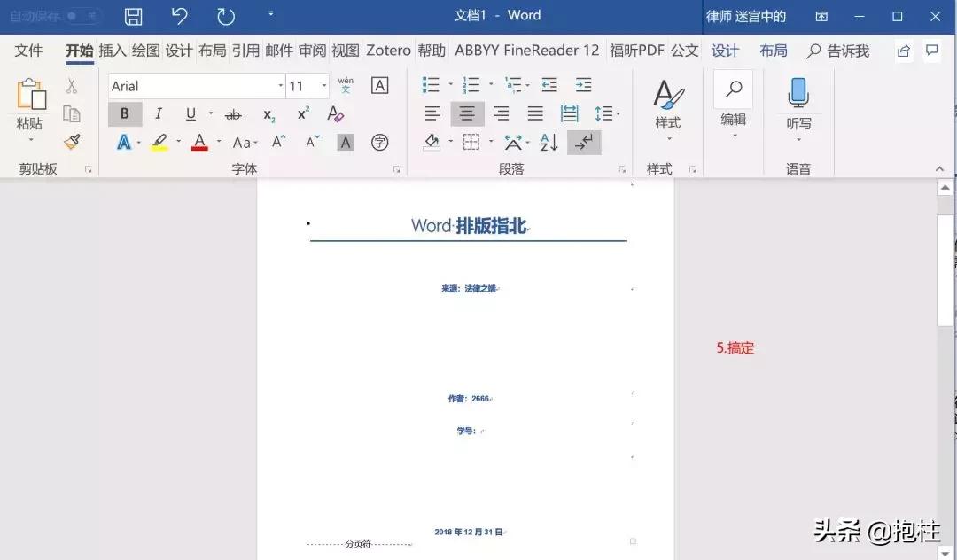Select the Subscript icon
Image resolution: width=957 pixels, height=560 pixels.
[x=268, y=115]
